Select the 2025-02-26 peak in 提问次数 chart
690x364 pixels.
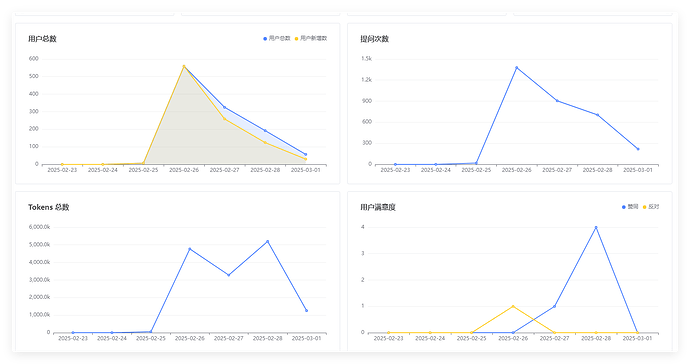click(x=517, y=67)
